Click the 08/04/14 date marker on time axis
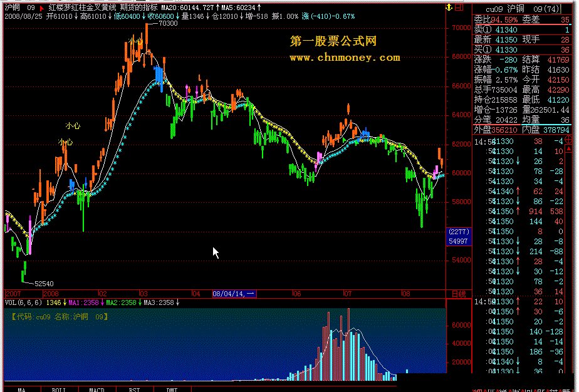The image size is (579, 392). pyautogui.click(x=234, y=294)
